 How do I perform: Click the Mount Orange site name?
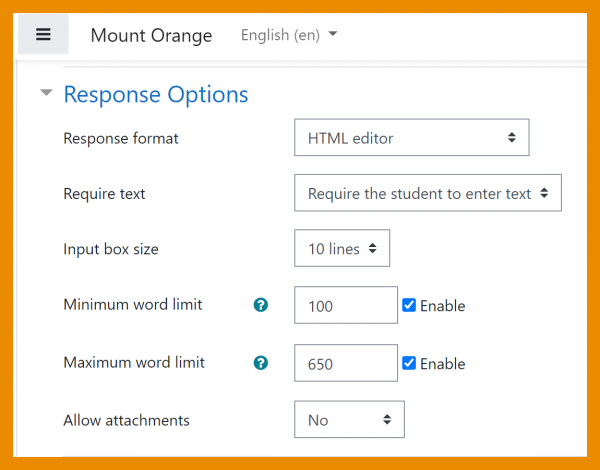tap(151, 36)
